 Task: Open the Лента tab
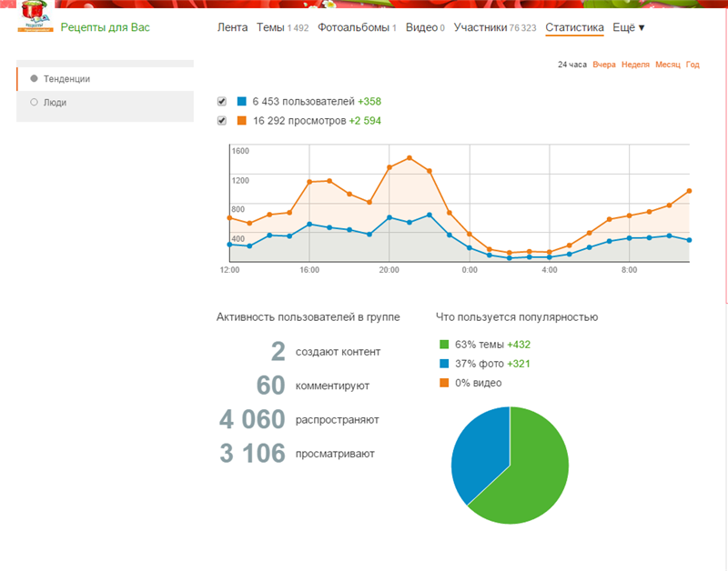point(232,27)
